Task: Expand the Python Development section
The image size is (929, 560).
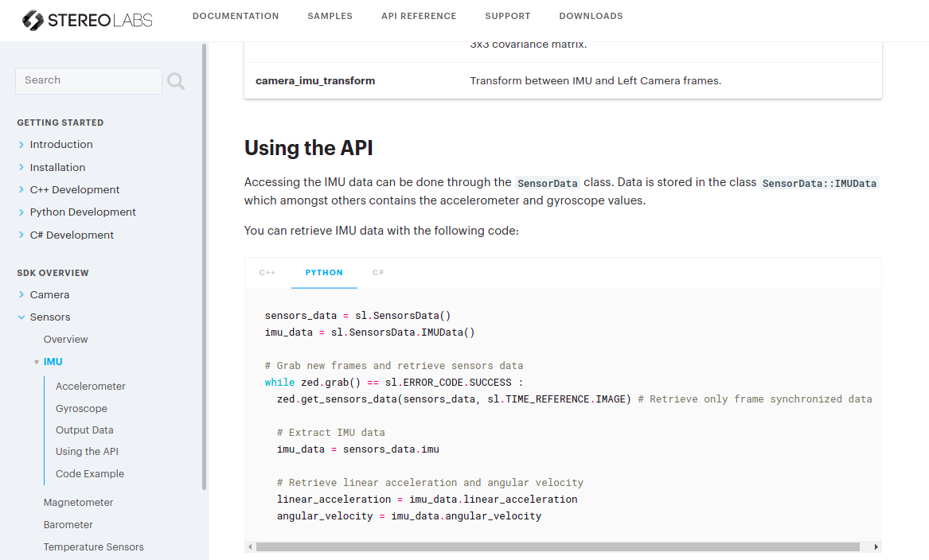Action: 21,212
